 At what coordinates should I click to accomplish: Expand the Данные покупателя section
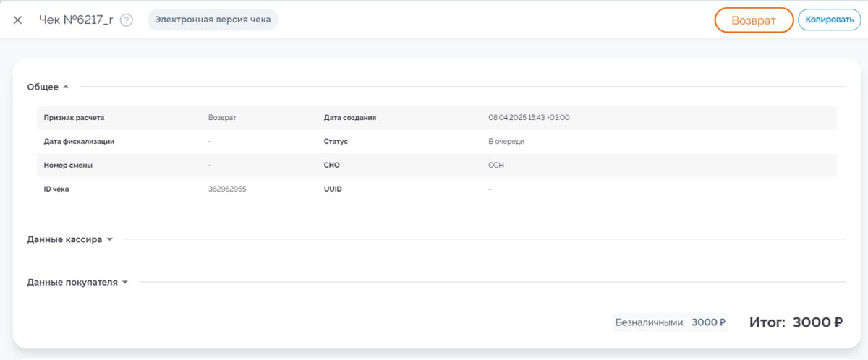(x=124, y=282)
